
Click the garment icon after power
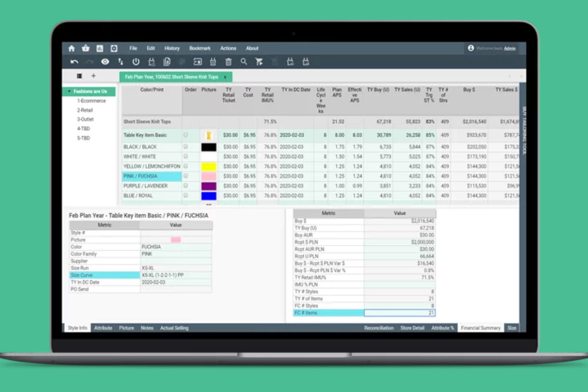(x=151, y=62)
